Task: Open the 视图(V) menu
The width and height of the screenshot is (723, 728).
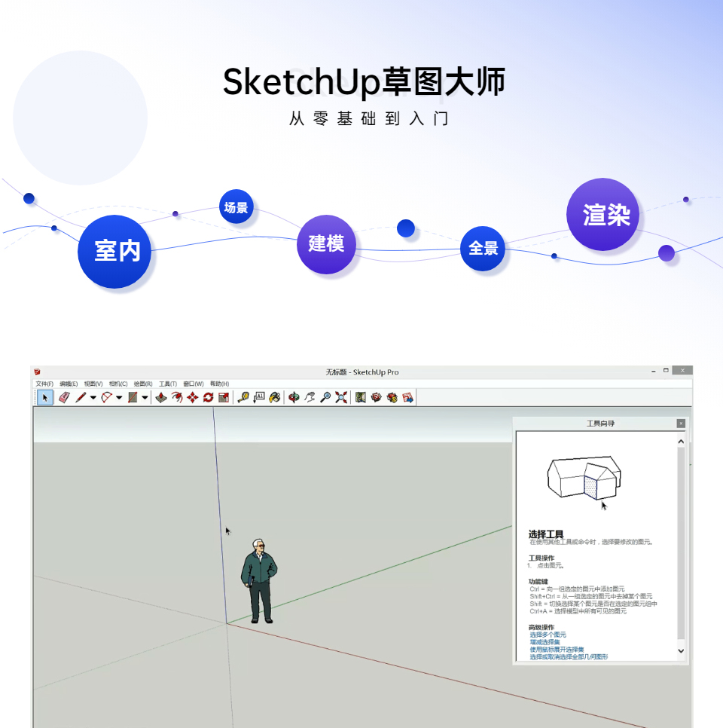Action: pos(93,384)
